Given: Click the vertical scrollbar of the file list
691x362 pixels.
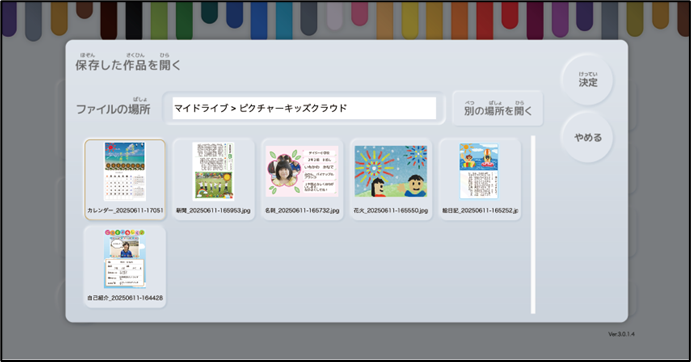Looking at the screenshot, I should [x=533, y=224].
